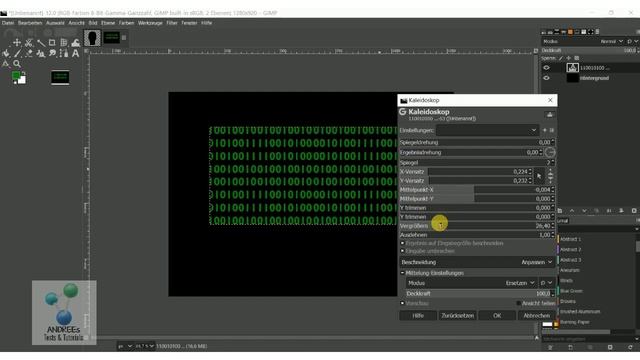The image size is (640, 360).
Task: Select the Zoom magnifier tool
Action: (17, 64)
